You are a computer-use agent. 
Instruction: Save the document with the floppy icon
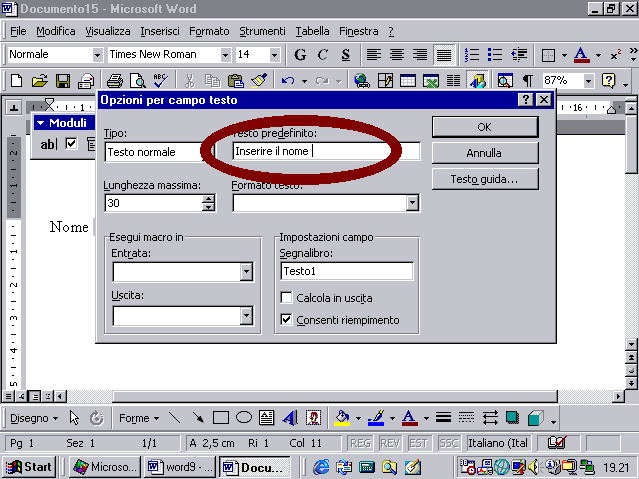coord(63,81)
